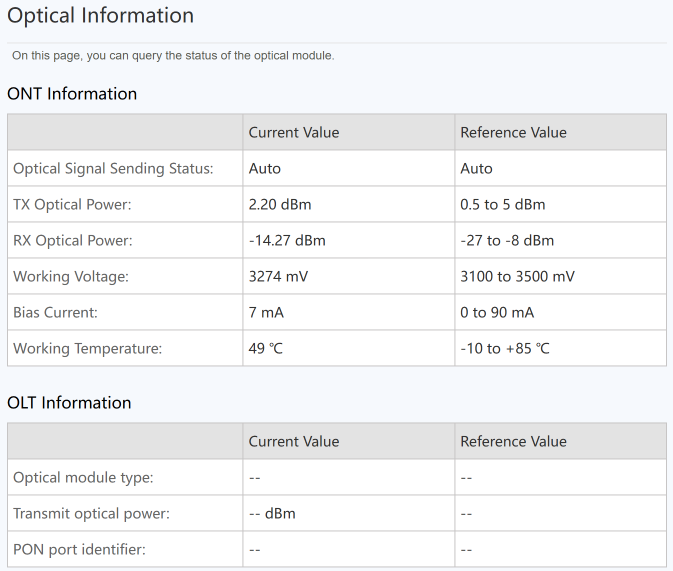Select the page description about querying optical module status

coord(173,56)
